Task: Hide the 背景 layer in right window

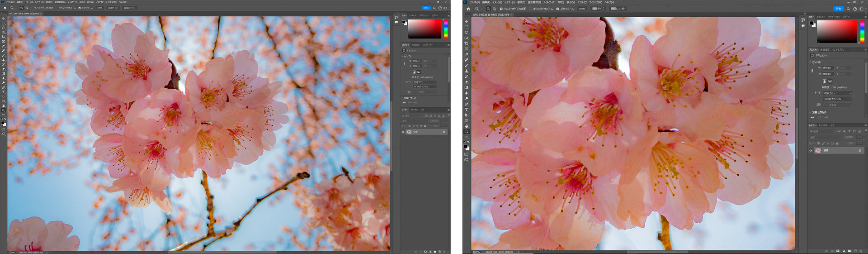Action: [x=811, y=150]
